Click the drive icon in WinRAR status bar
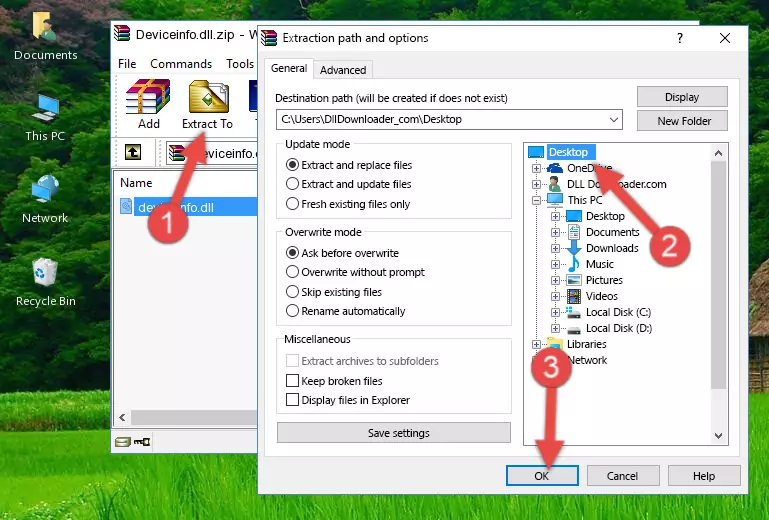The width and height of the screenshot is (769, 520). coord(123,442)
